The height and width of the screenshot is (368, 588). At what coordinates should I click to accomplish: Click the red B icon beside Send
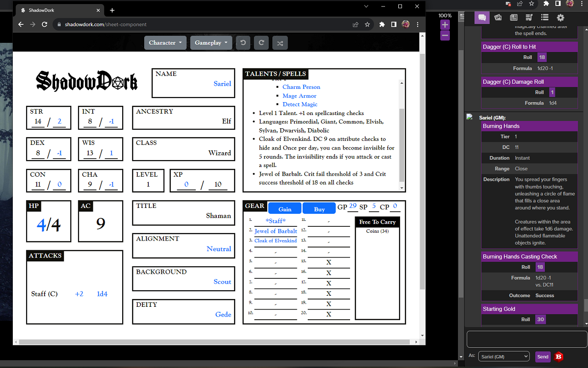[x=559, y=356]
